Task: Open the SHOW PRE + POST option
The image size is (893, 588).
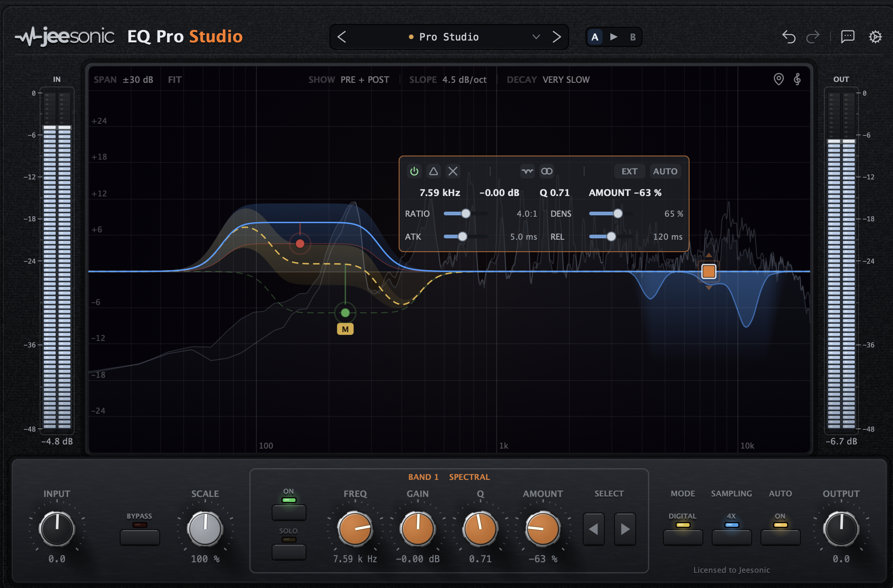Action: click(349, 80)
